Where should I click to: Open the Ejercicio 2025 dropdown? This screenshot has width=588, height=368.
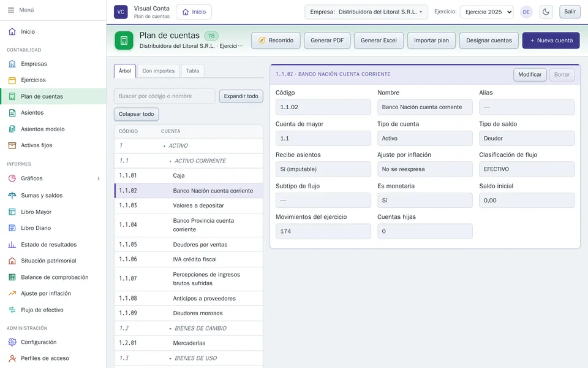(x=487, y=12)
